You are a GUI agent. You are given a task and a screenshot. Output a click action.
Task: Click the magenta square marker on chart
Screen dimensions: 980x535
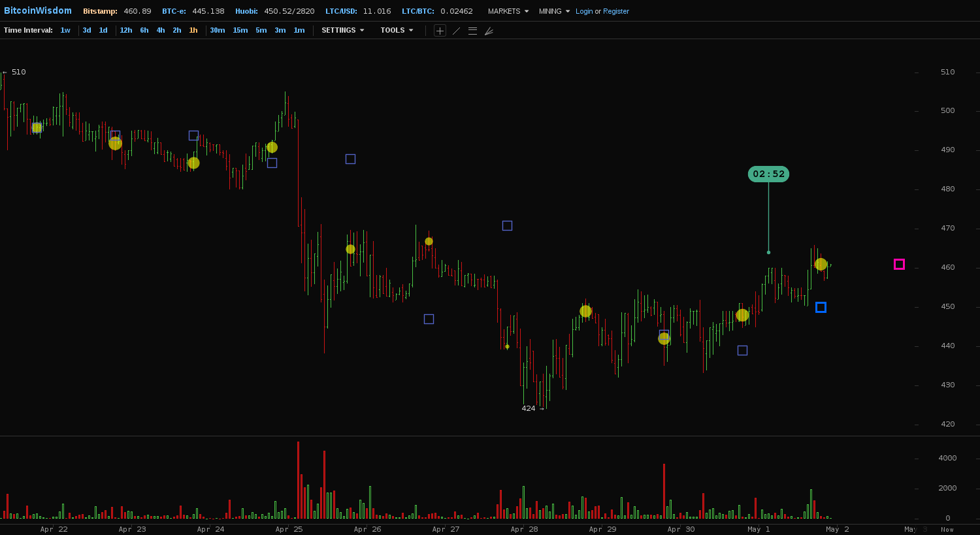point(899,265)
